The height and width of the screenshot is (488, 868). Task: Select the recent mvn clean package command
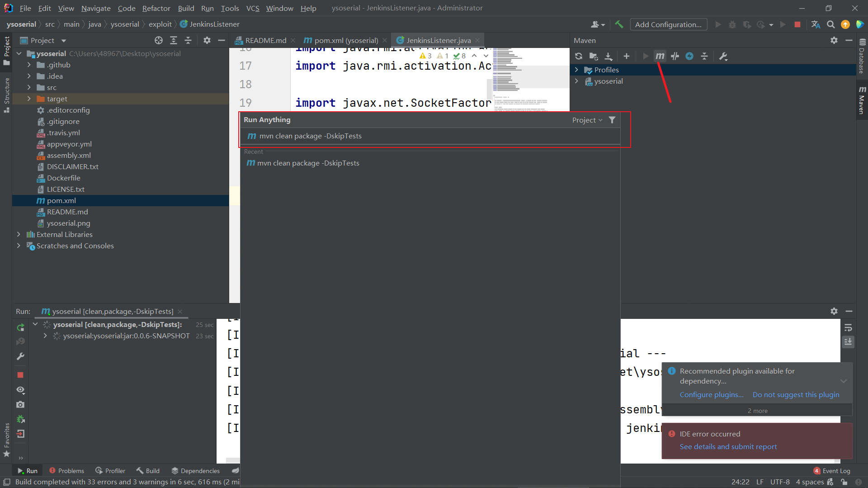(308, 163)
